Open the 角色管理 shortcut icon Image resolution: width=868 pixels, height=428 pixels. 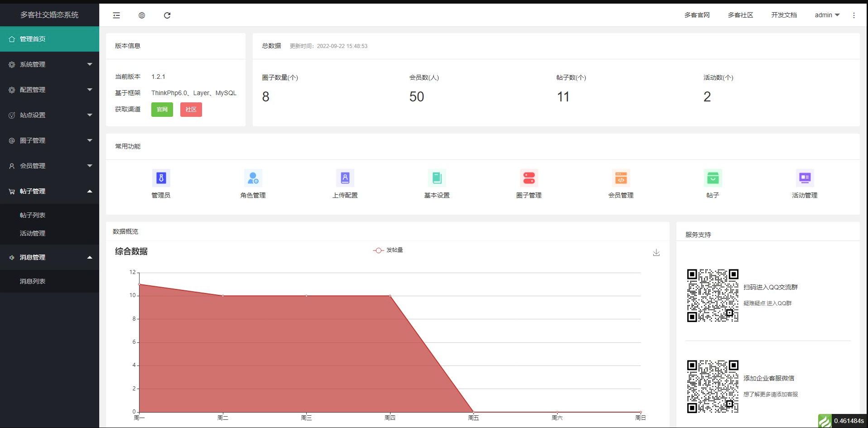(x=253, y=178)
